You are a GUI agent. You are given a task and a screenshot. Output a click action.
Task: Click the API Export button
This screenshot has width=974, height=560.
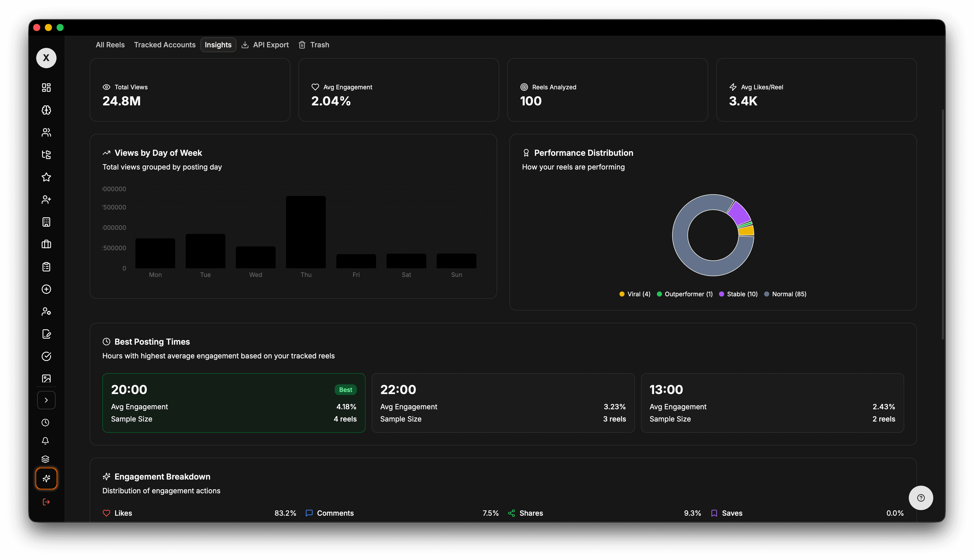(x=265, y=45)
